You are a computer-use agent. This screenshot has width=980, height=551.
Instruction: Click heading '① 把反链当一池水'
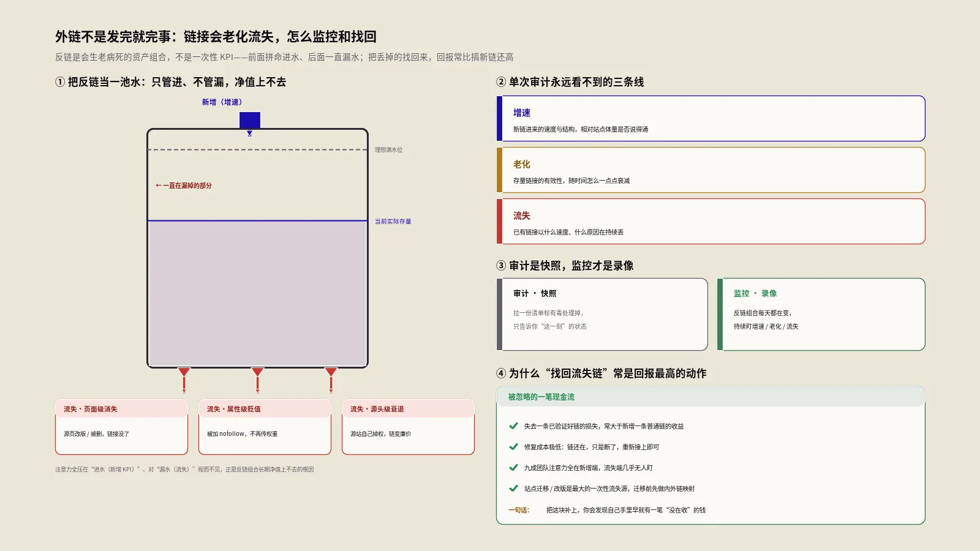point(171,82)
